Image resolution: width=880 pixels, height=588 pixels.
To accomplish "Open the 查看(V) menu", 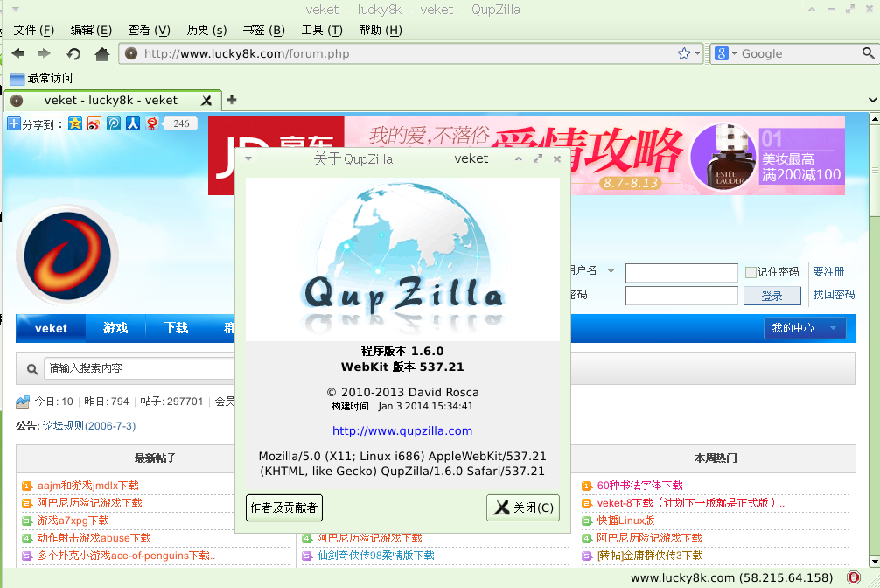I will [x=149, y=31].
